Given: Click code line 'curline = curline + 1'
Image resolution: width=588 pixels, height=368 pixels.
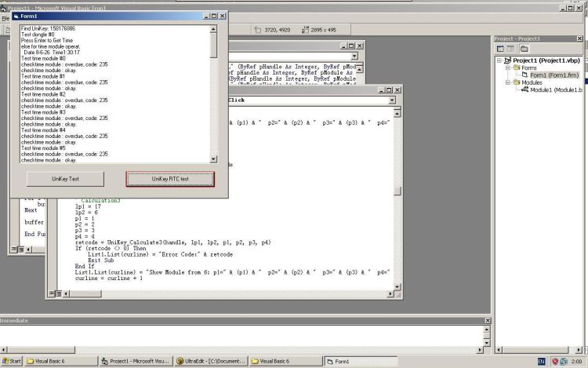Looking at the screenshot, I should [109, 279].
